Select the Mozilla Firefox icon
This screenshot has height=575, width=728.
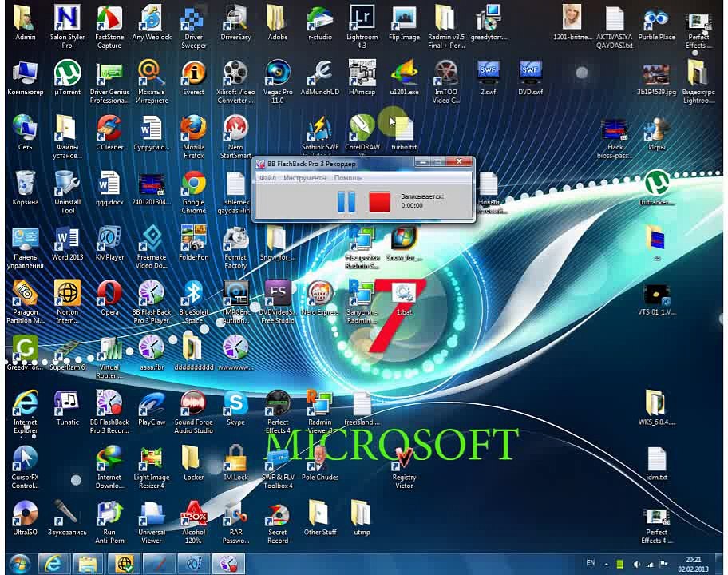[194, 137]
